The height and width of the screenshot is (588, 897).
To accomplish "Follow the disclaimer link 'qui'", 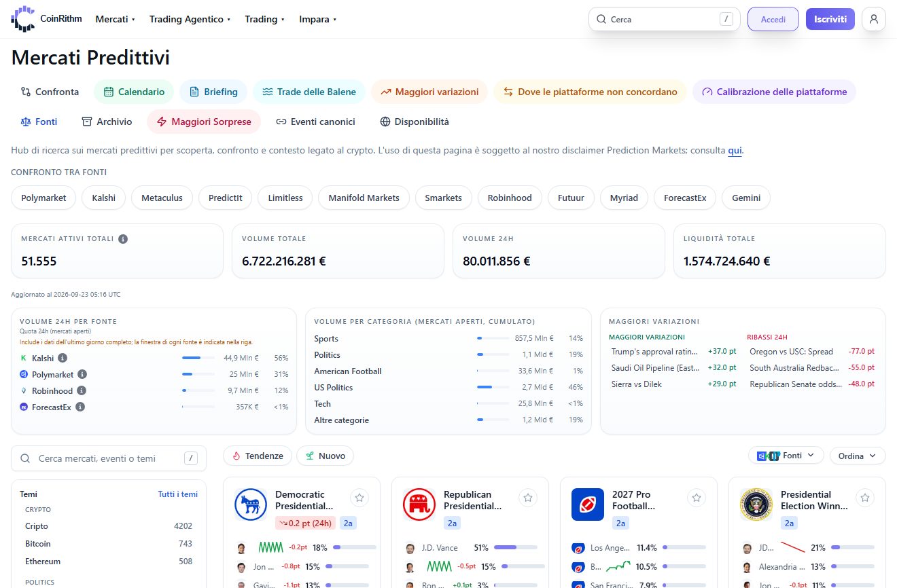I will [735, 150].
